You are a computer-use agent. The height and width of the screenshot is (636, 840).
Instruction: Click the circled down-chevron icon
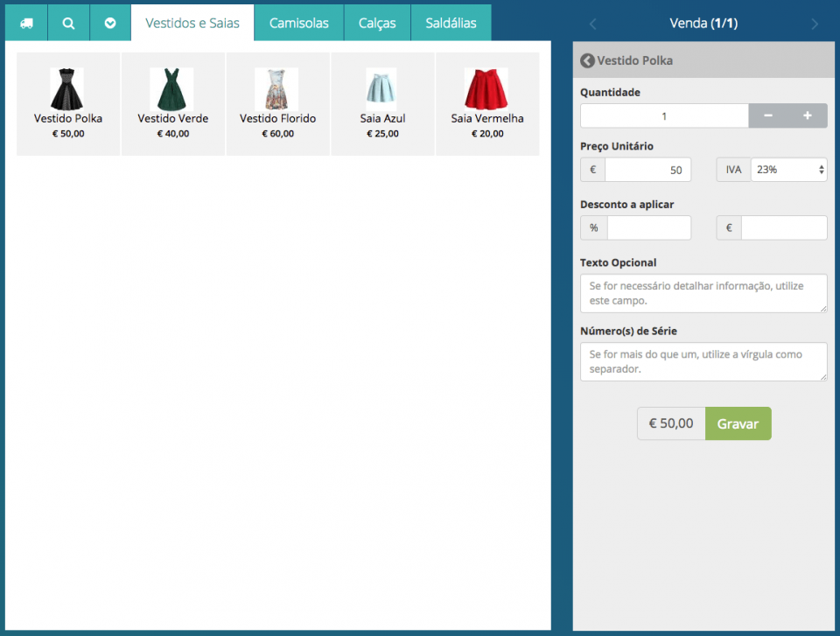point(110,24)
